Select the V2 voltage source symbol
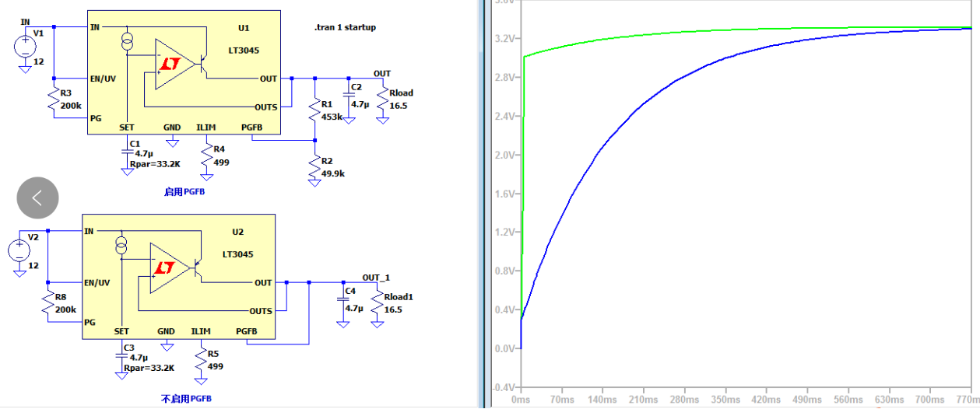980x409 pixels. pyautogui.click(x=19, y=250)
